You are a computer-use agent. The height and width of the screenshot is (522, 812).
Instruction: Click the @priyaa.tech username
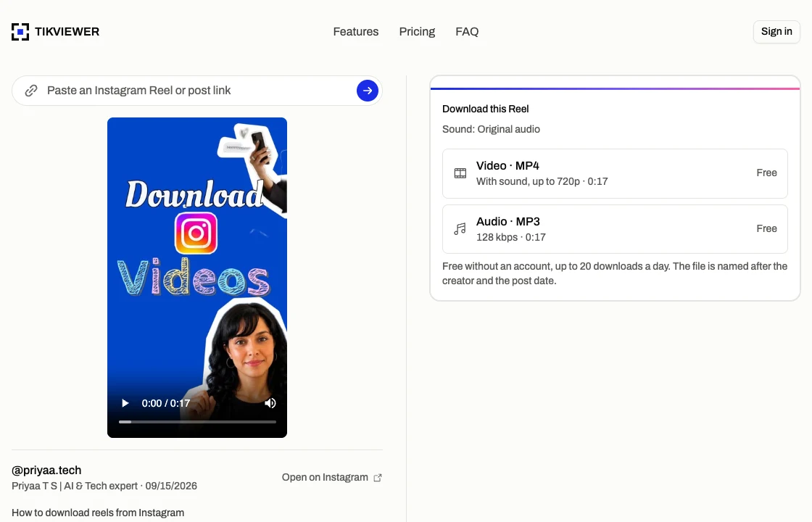click(x=46, y=471)
